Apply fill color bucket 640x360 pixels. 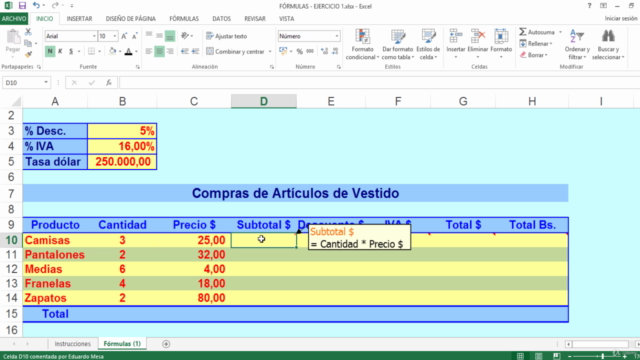113,51
